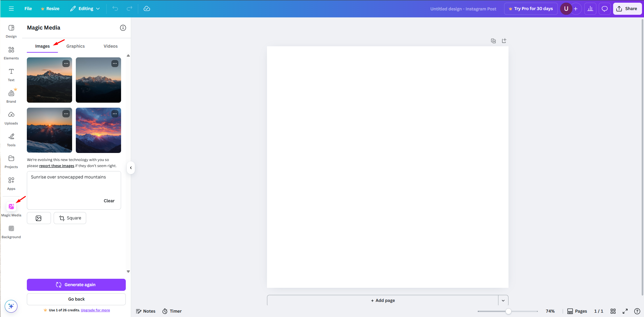Switch to the Graphics tab

pos(75,46)
